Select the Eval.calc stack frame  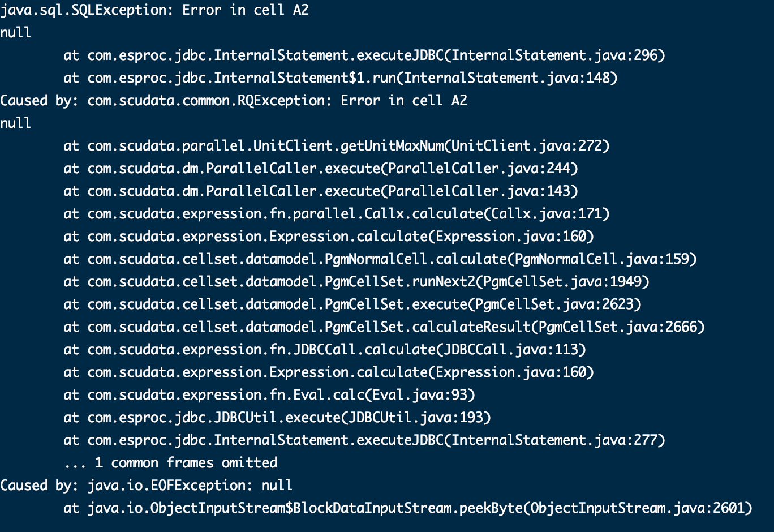(269, 395)
